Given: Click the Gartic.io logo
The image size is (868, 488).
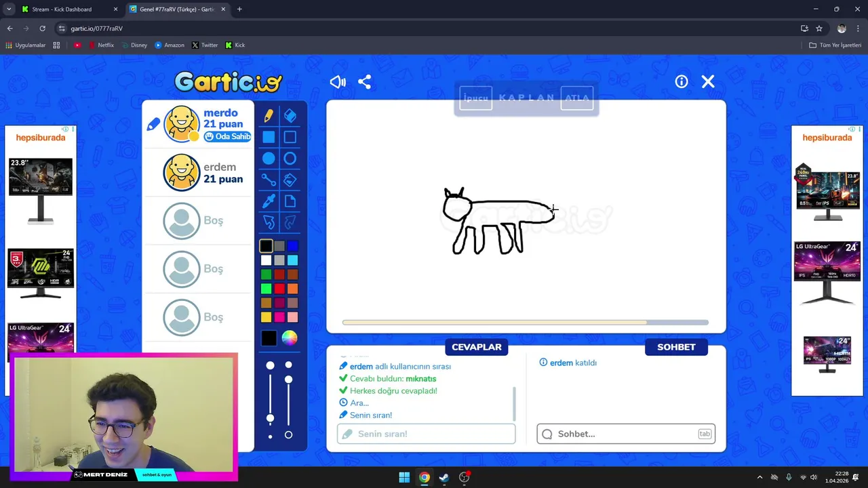Looking at the screenshot, I should (228, 82).
